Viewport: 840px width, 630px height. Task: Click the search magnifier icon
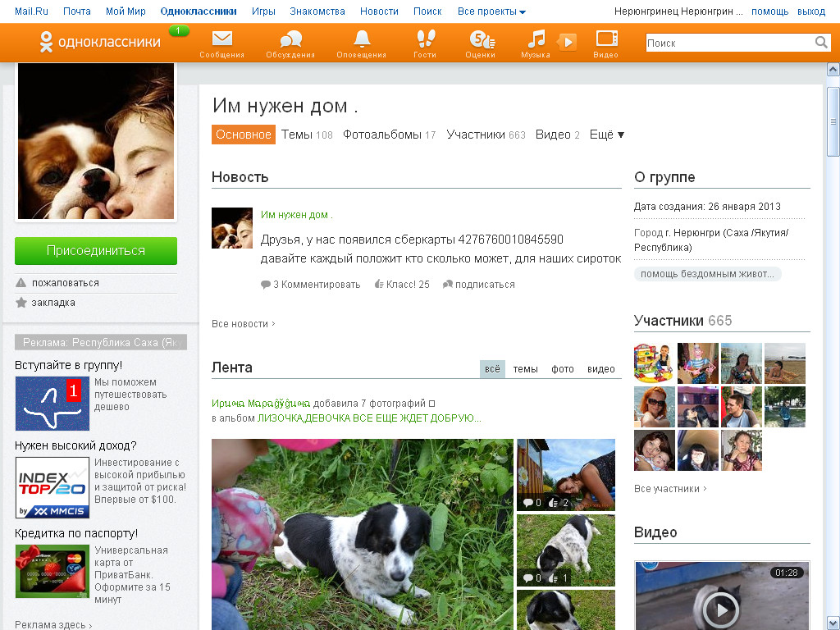click(821, 43)
